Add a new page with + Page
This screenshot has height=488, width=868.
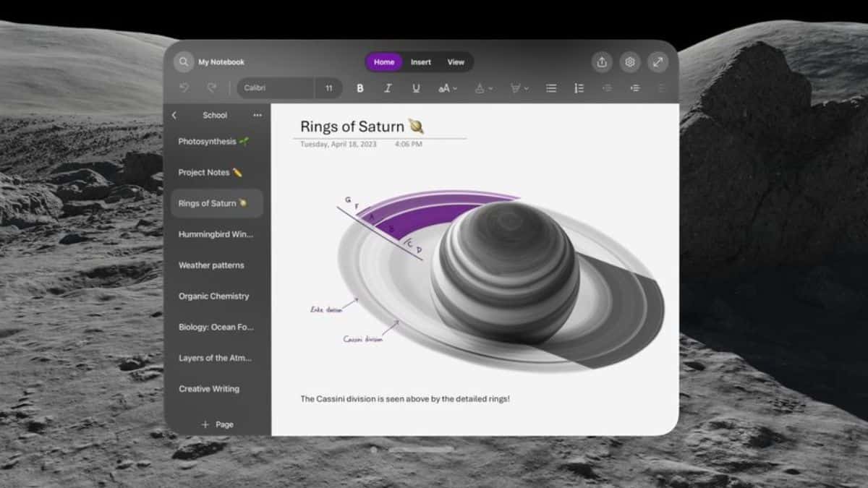point(217,424)
